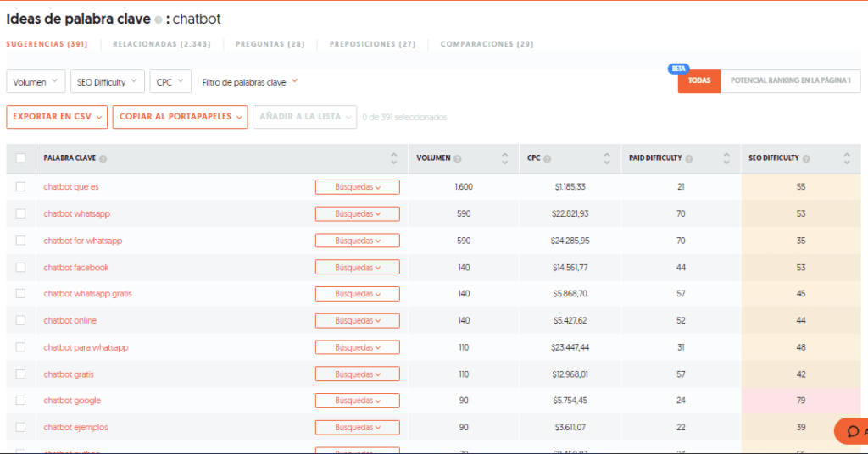Image resolution: width=868 pixels, height=454 pixels.
Task: Open keyword link 'chatbot online'
Action: [70, 320]
